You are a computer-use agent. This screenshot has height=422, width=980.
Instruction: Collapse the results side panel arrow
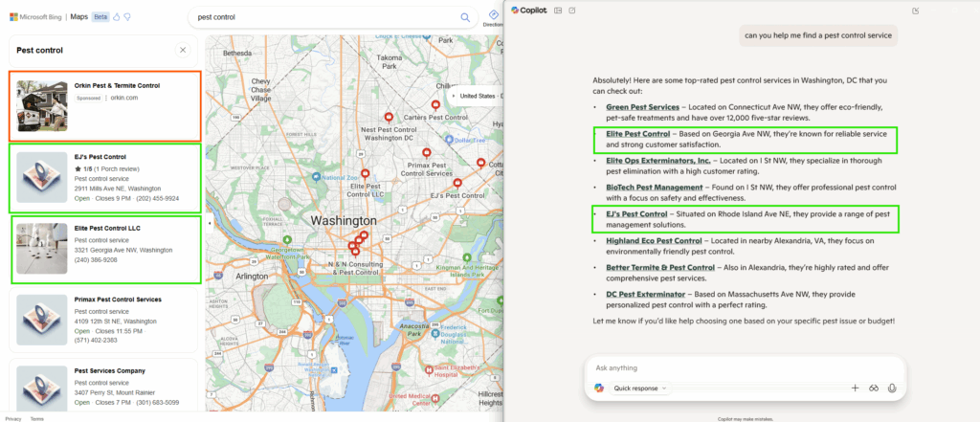[209, 223]
